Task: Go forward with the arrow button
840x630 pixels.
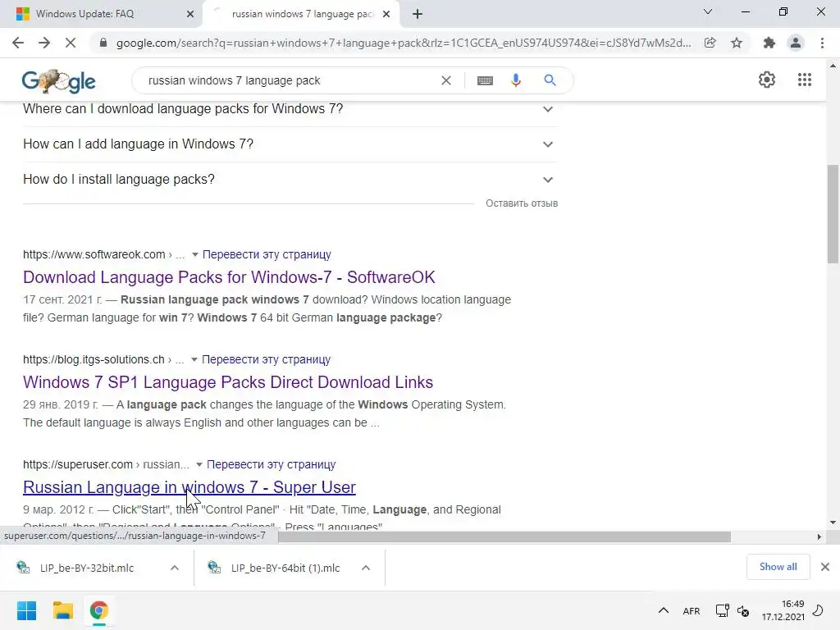Action: point(44,43)
